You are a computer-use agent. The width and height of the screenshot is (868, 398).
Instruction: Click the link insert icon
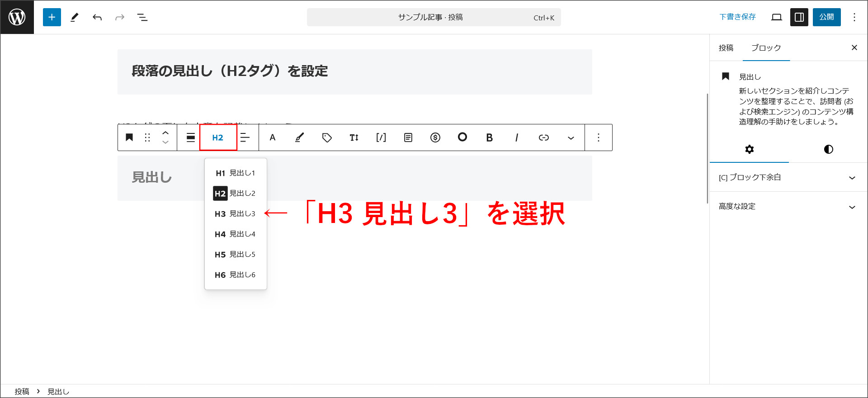(x=543, y=137)
